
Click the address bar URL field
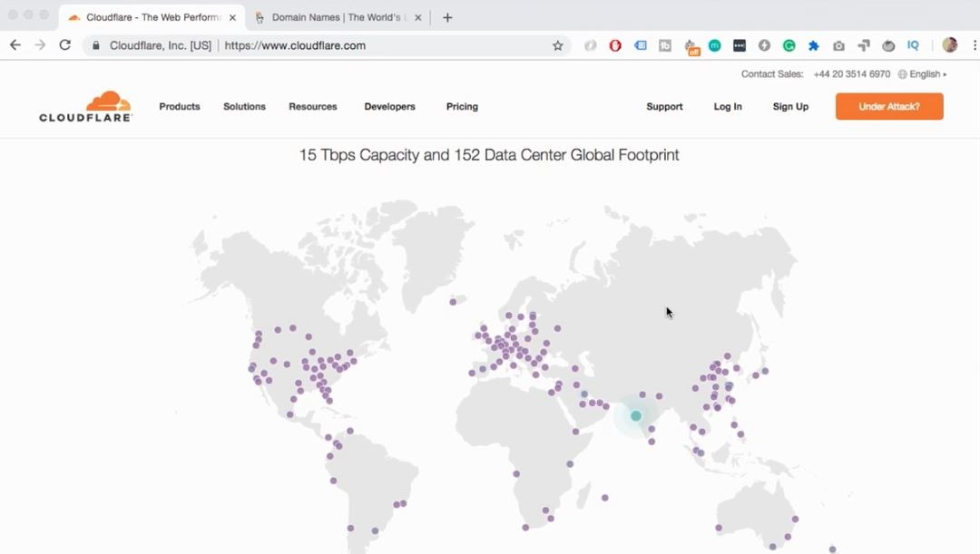point(381,45)
